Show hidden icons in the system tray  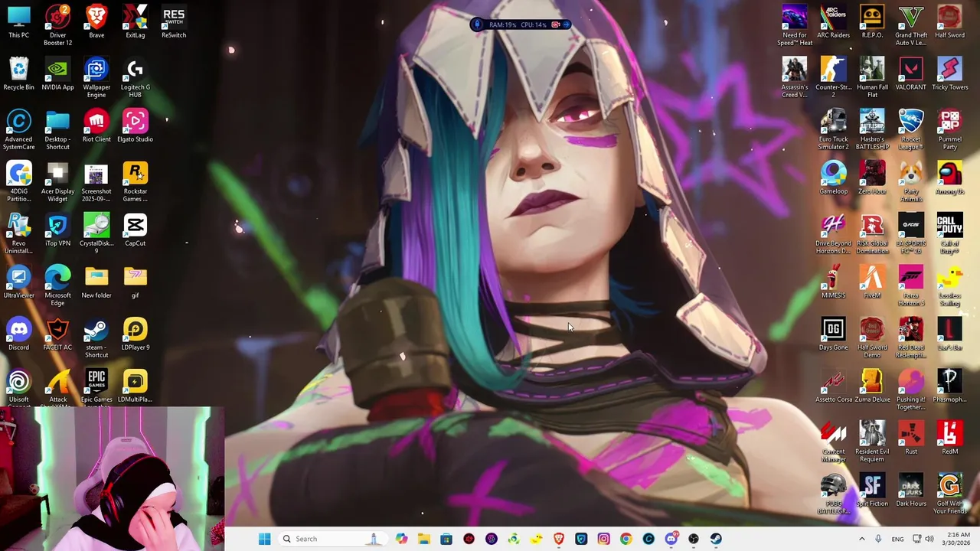click(x=861, y=539)
